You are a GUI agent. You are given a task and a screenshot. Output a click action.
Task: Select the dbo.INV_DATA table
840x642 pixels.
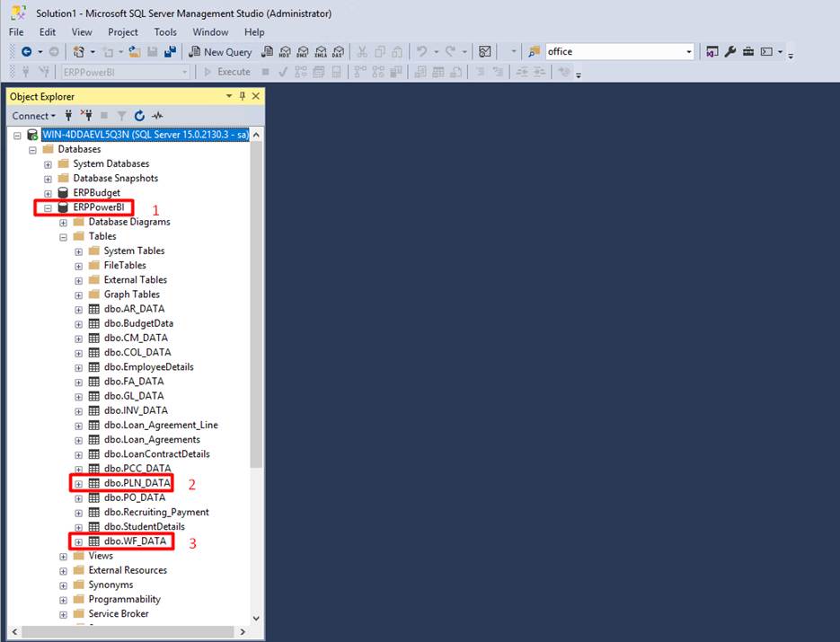[136, 410]
